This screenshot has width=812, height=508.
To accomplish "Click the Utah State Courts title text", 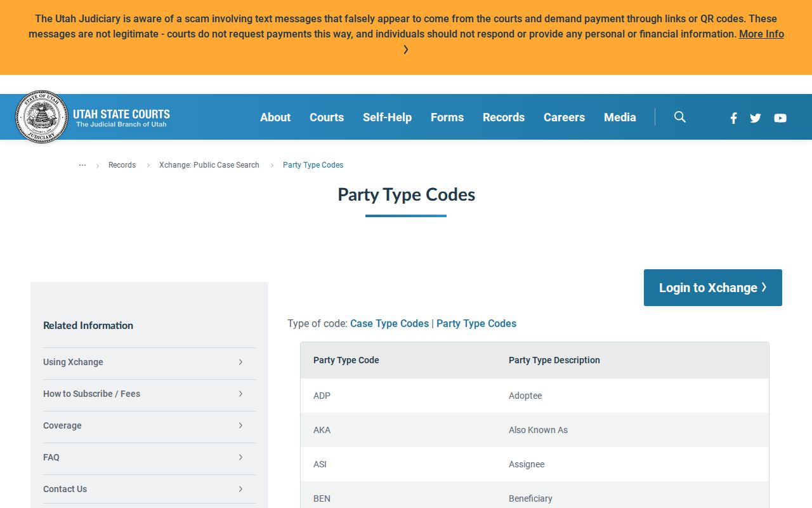I will click(x=121, y=114).
